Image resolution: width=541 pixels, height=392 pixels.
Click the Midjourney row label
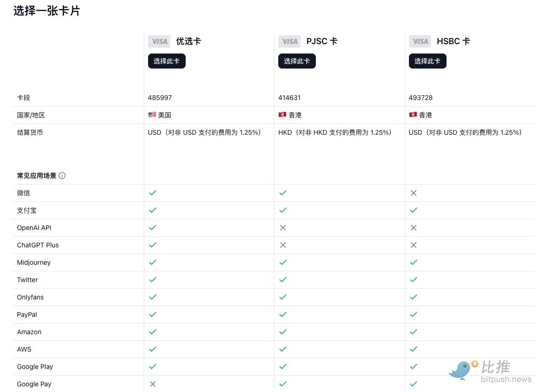click(x=34, y=262)
